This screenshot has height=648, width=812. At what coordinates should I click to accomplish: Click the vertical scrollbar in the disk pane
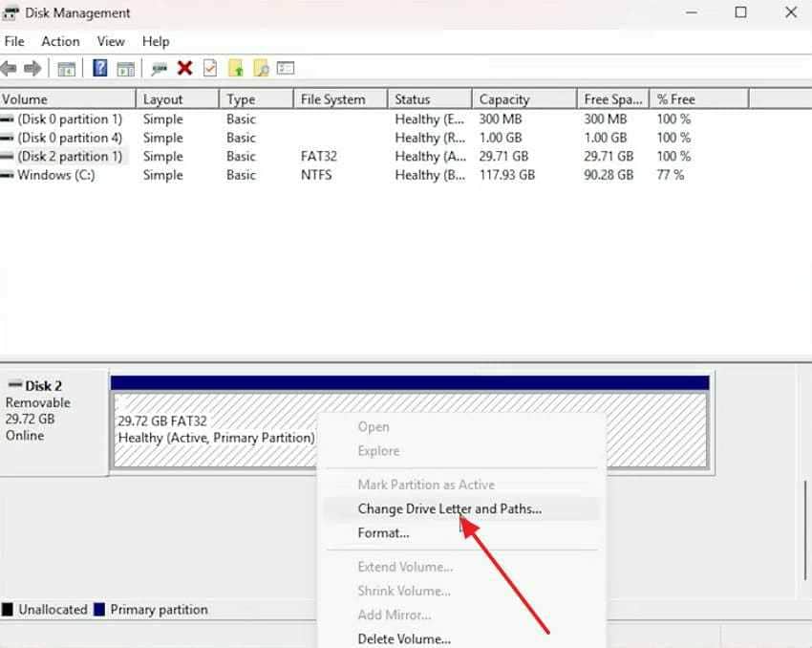pos(805,531)
